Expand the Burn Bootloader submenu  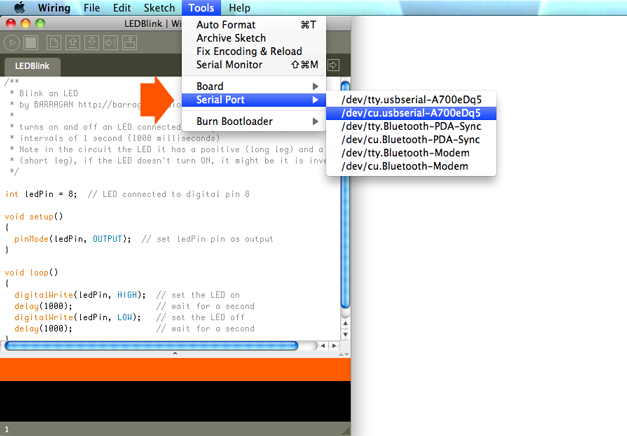coord(254,121)
